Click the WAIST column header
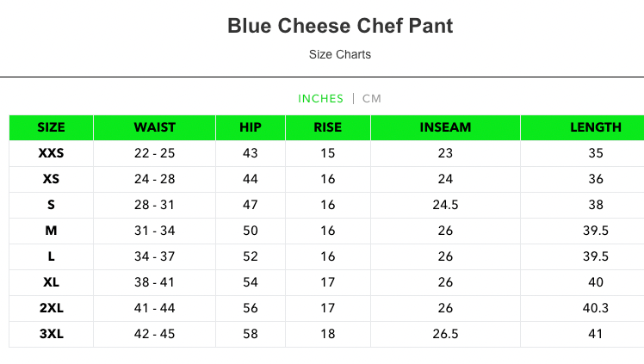Image resolution: width=644 pixels, height=364 pixels. pos(155,127)
